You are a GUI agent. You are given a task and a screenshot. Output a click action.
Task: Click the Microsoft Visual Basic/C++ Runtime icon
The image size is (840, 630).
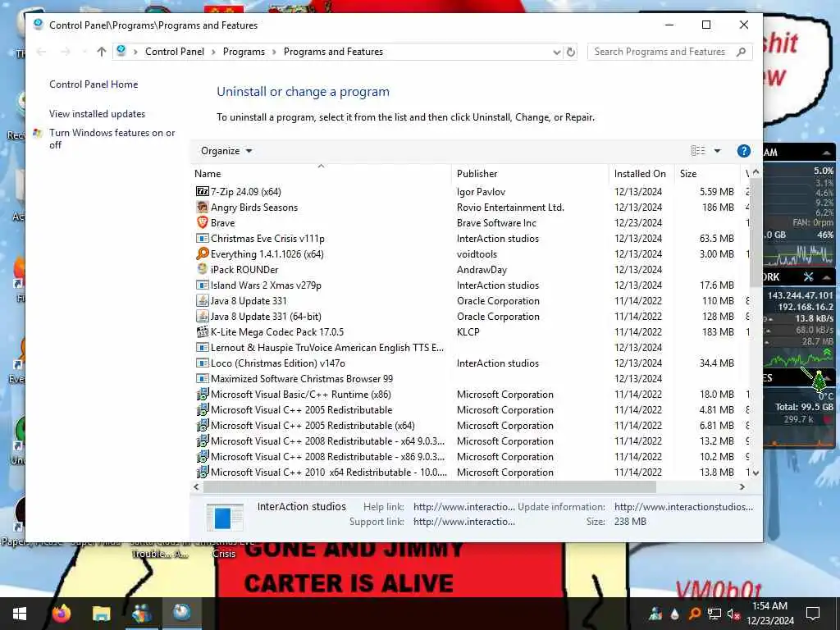pyautogui.click(x=202, y=395)
